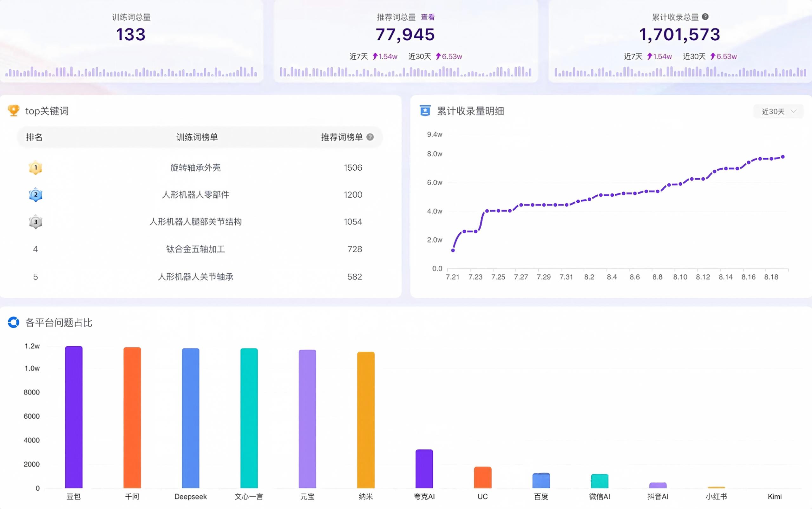Screen dimensions: 812x509
Task: Click the silver rank 3 medal icon
Action: (35, 222)
